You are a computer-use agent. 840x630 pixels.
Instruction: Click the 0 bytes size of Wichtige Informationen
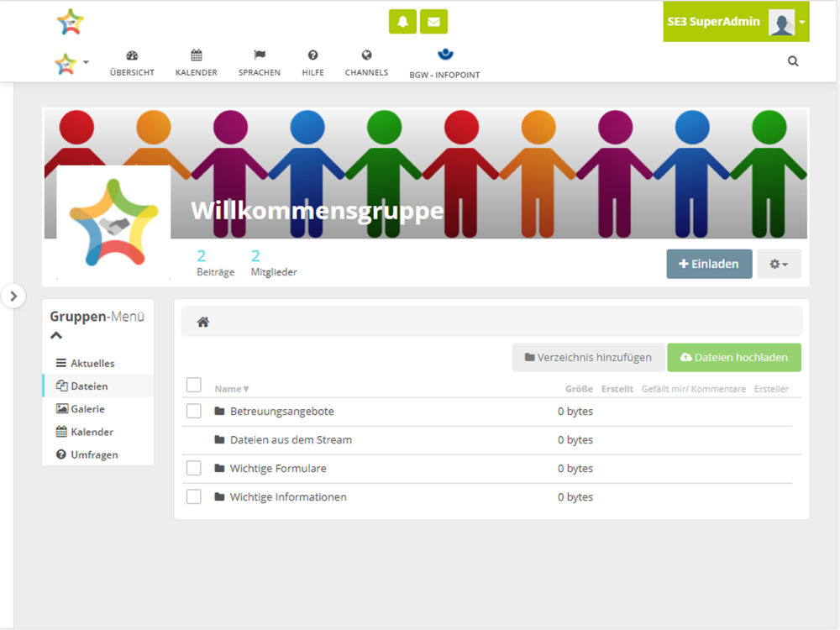[x=575, y=496]
